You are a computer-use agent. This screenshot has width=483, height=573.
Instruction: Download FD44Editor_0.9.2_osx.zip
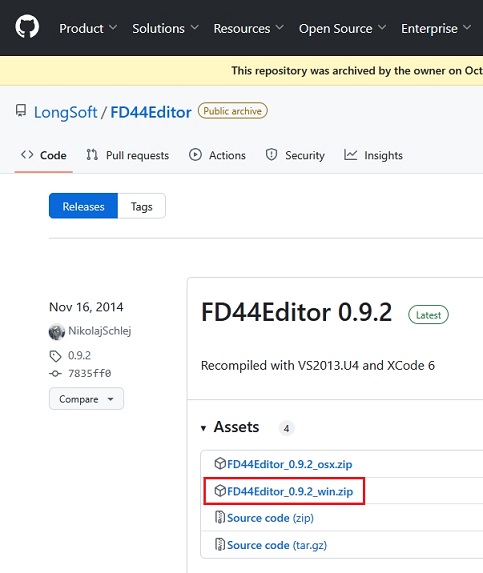click(x=289, y=464)
